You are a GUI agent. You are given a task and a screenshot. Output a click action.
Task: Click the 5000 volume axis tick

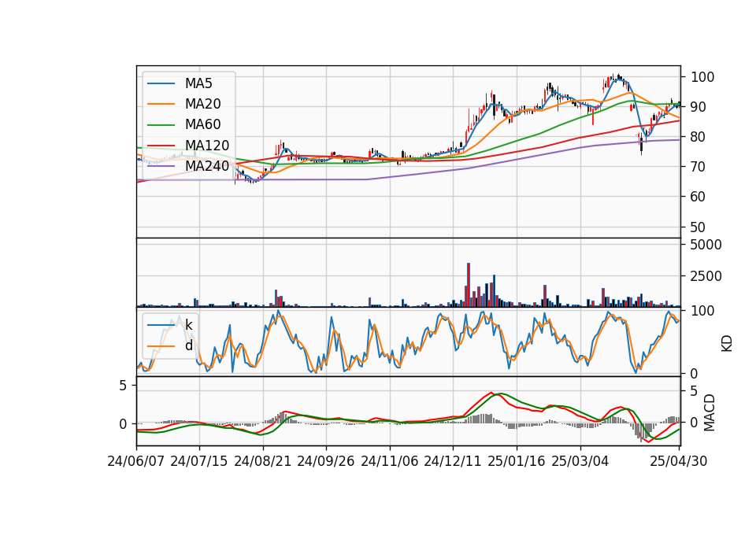coord(706,245)
